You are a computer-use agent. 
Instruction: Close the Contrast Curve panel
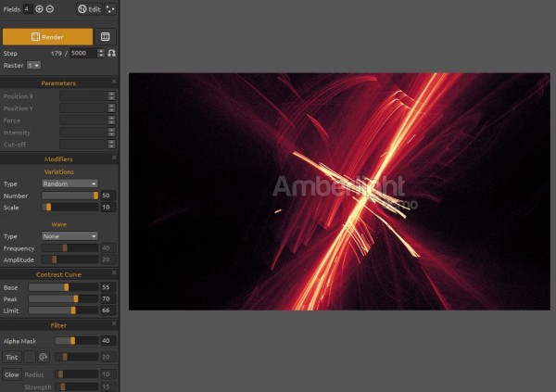(114, 272)
